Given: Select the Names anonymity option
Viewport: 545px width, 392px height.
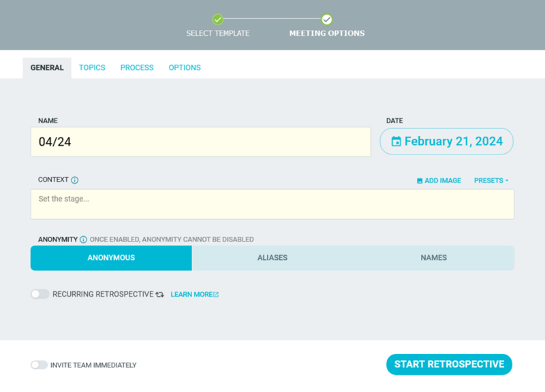Looking at the screenshot, I should pyautogui.click(x=433, y=258).
